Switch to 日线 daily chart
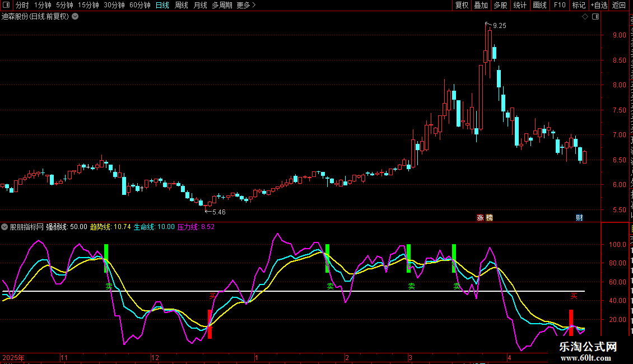The width and height of the screenshot is (633, 364). tap(162, 5)
